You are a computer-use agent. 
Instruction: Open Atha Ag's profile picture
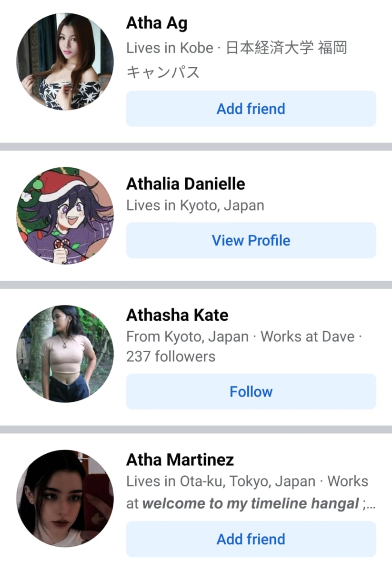coord(65,62)
